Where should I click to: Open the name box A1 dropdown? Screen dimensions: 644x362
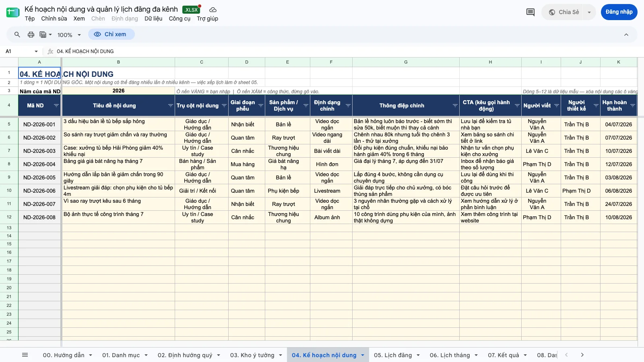pyautogui.click(x=36, y=51)
